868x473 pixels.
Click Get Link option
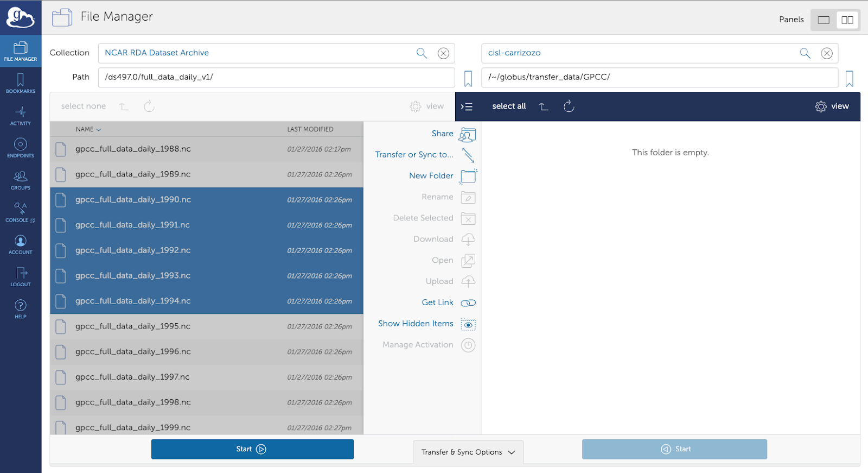[x=449, y=302]
